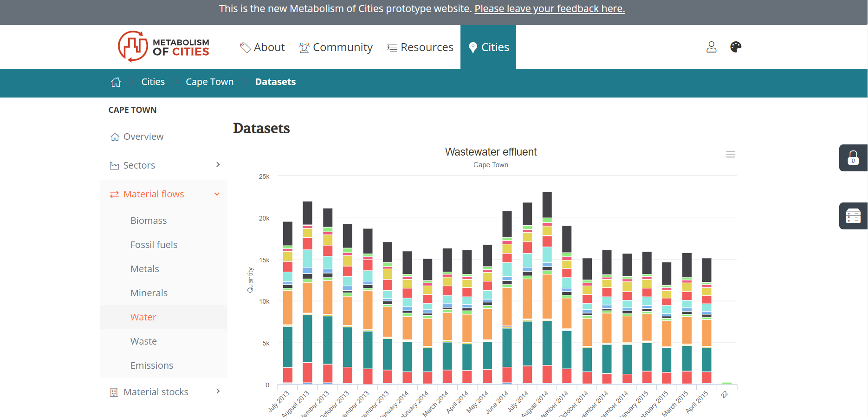This screenshot has height=417, width=868.
Task: Click Datasets breadcrumb item
Action: point(275,82)
